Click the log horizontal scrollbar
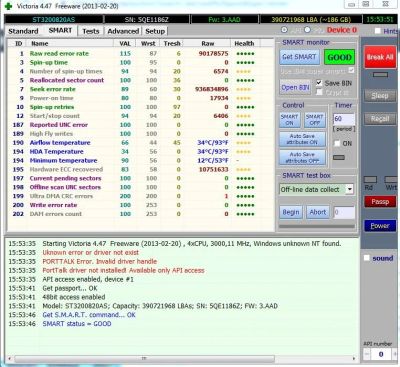400x367 pixels. [144, 359]
